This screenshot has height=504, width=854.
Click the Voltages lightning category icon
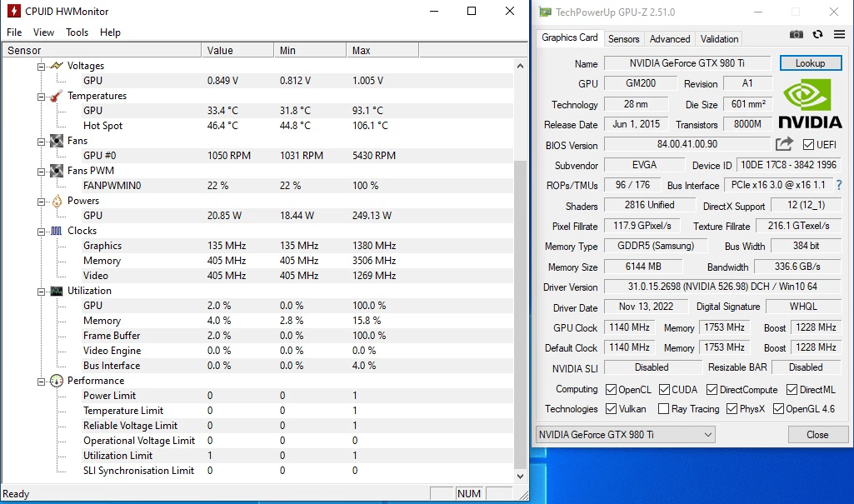tap(57, 66)
